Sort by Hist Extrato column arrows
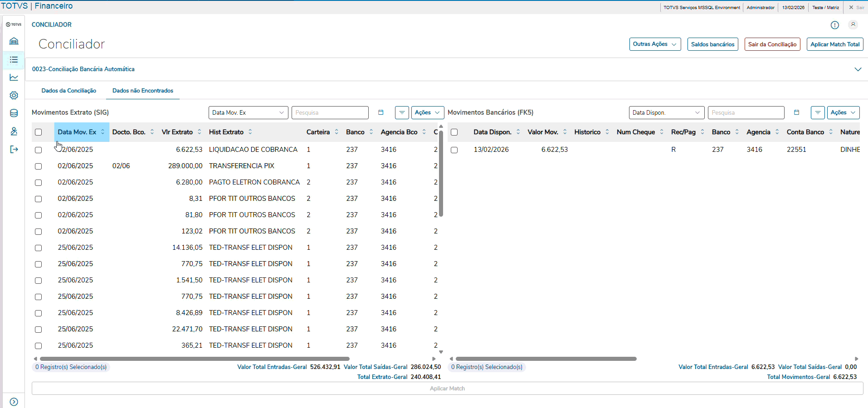Image resolution: width=868 pixels, height=408 pixels. (250, 132)
